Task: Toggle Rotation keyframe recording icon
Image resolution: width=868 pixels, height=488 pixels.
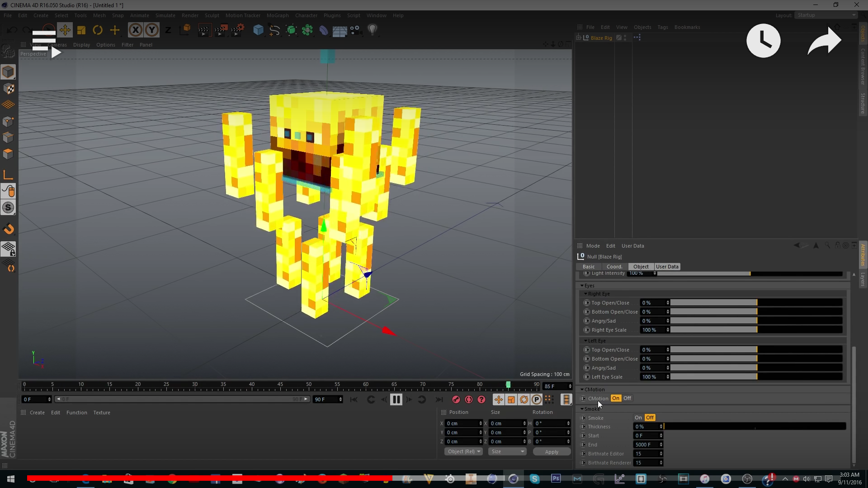Action: [x=524, y=399]
